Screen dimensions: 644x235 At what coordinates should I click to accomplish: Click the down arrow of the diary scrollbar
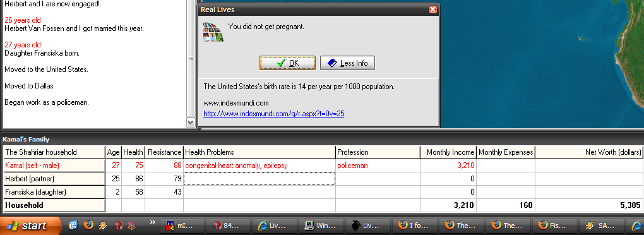tap(191, 122)
